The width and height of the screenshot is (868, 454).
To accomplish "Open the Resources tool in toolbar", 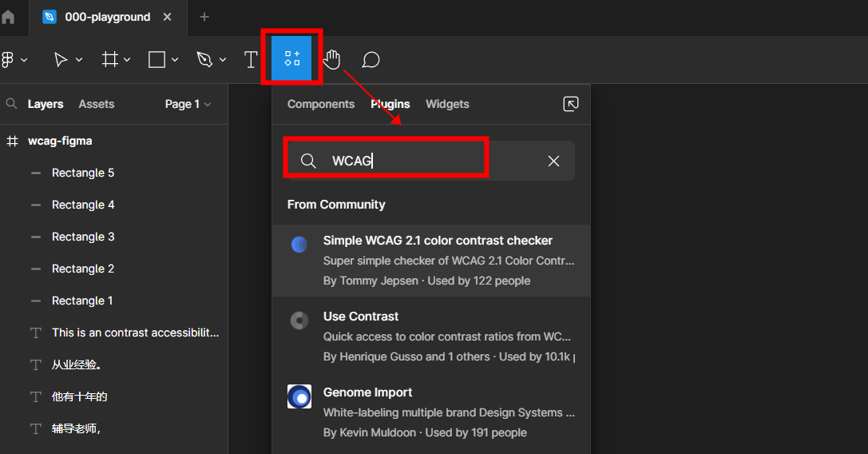I will tap(291, 58).
